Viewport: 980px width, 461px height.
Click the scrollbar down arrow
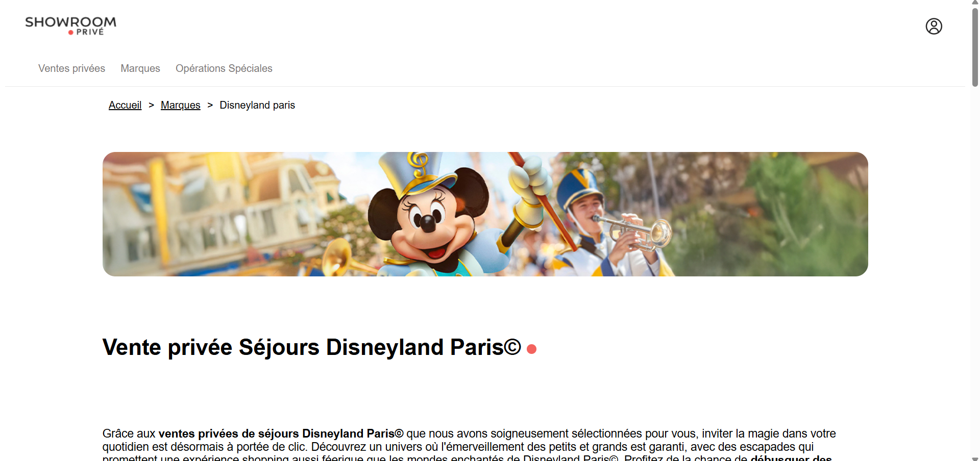(x=975, y=458)
